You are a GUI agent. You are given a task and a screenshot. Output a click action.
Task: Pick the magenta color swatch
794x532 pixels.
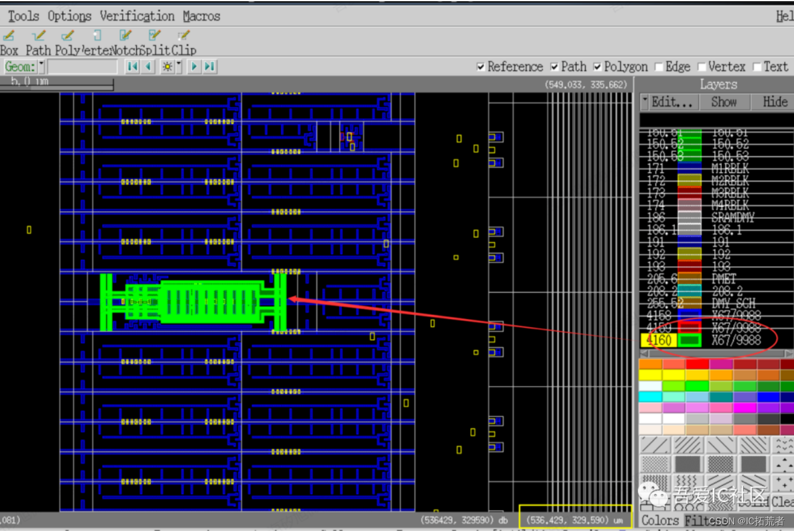(x=745, y=408)
